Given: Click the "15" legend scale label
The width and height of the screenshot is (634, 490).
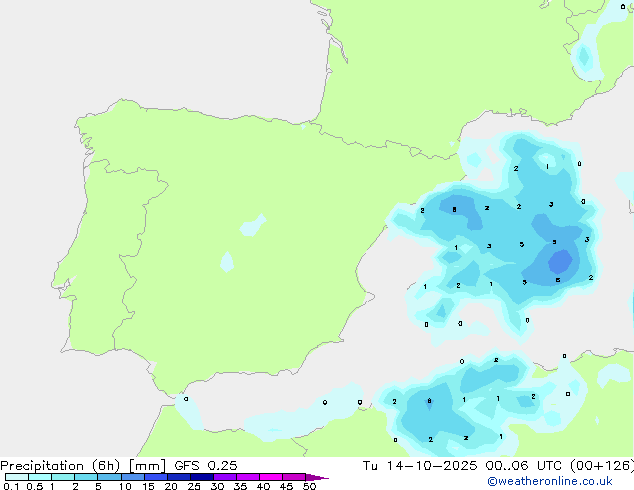Looking at the screenshot, I should [148, 486].
